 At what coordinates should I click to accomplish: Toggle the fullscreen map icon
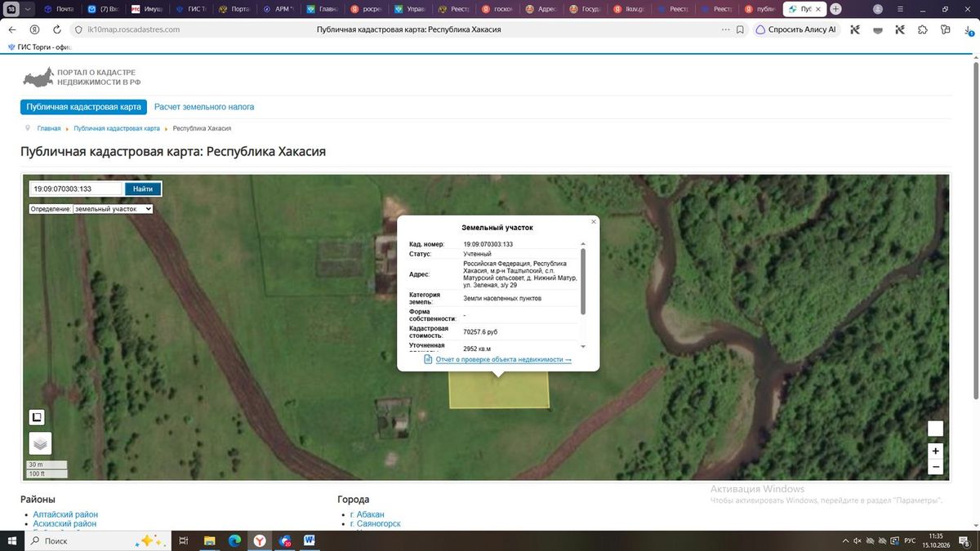point(37,417)
